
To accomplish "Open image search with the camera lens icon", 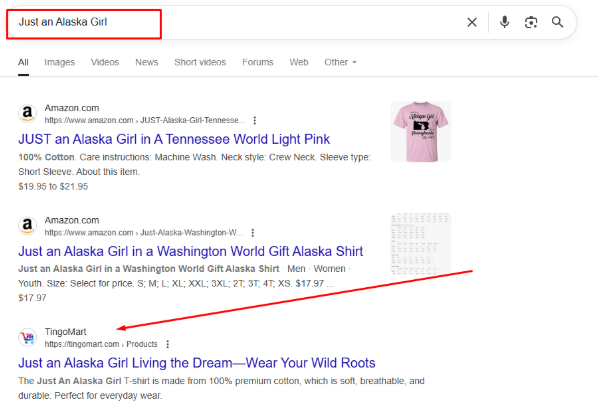I will tap(531, 22).
